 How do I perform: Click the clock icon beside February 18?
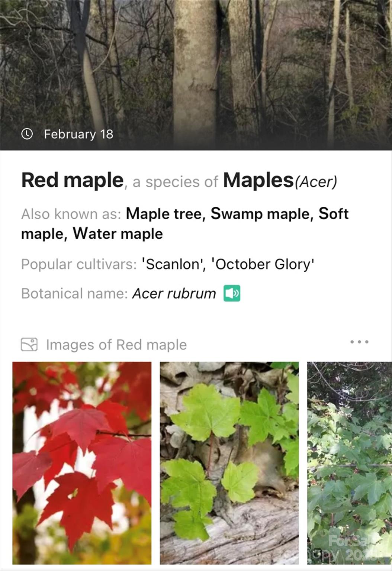pos(27,134)
